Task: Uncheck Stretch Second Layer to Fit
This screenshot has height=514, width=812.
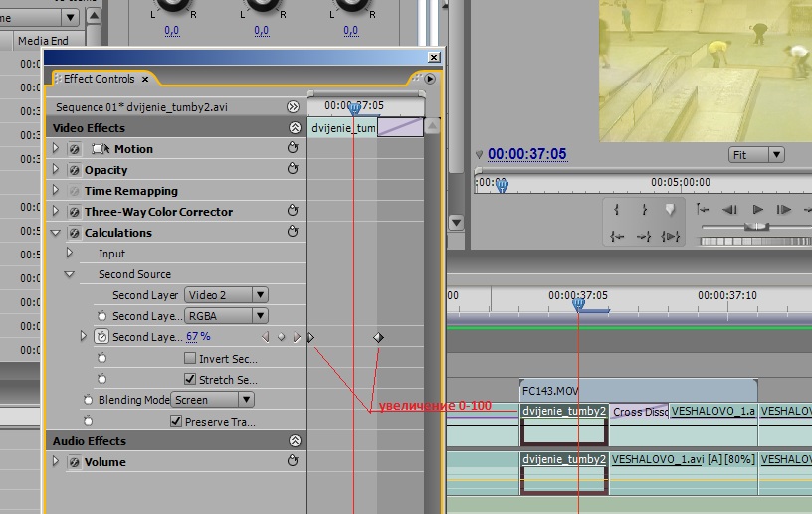Action: pos(190,379)
